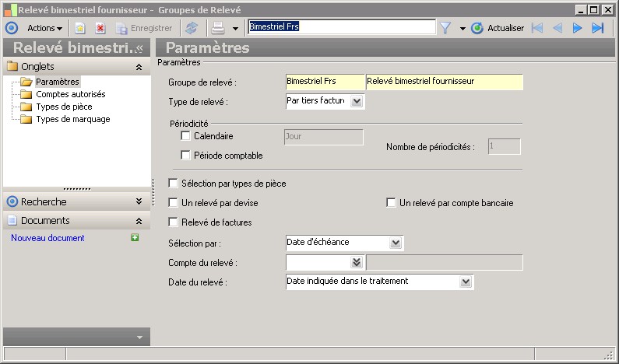Viewport: 619px width, 364px height.
Task: Enable the Calendaire checkbox
Action: (185, 136)
